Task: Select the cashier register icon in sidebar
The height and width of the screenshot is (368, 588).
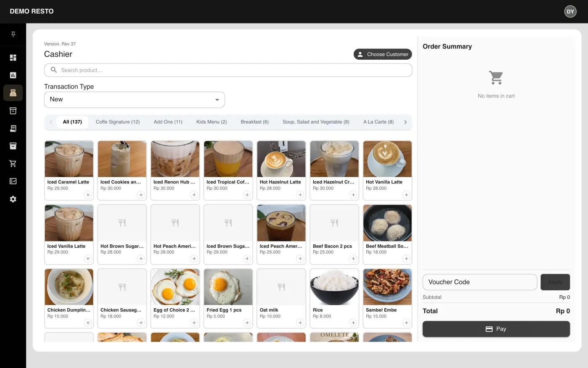Action: click(13, 93)
